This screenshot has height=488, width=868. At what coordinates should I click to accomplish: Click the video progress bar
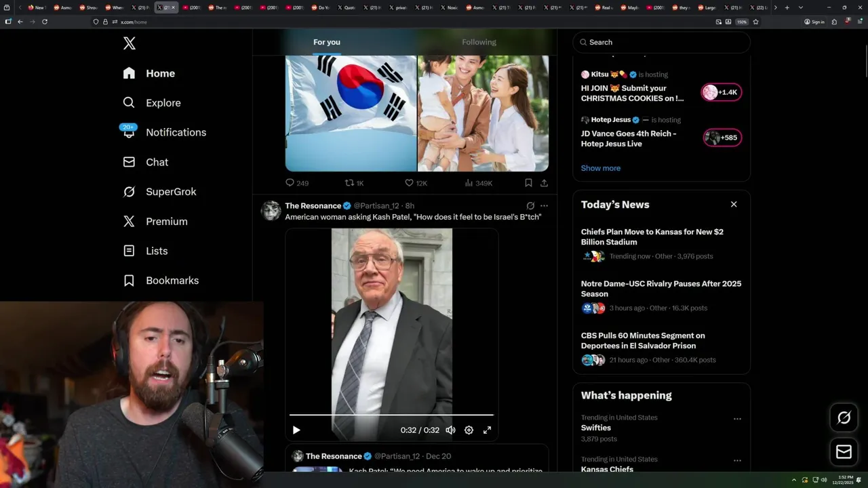(391, 414)
